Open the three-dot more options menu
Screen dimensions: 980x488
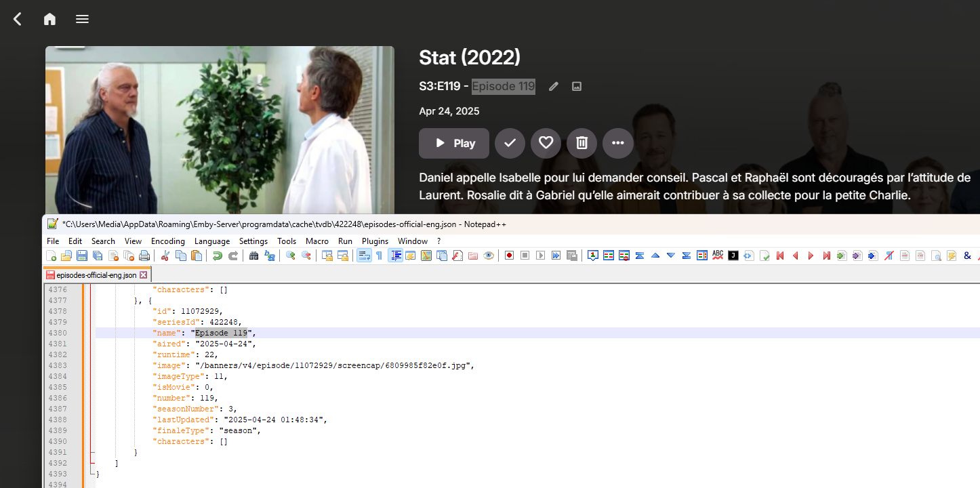click(618, 143)
